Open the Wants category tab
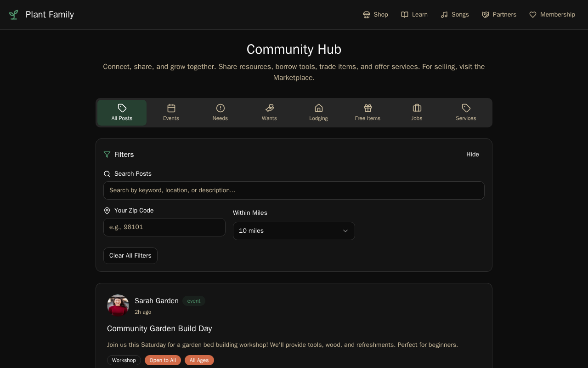Viewport: 588px width, 368px height. click(269, 113)
